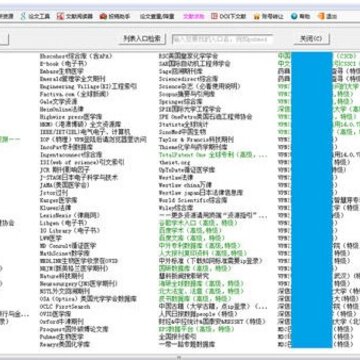Screen dimensions: 360x360
Task: Select Kluwer法律 entry
Action: [55, 208]
